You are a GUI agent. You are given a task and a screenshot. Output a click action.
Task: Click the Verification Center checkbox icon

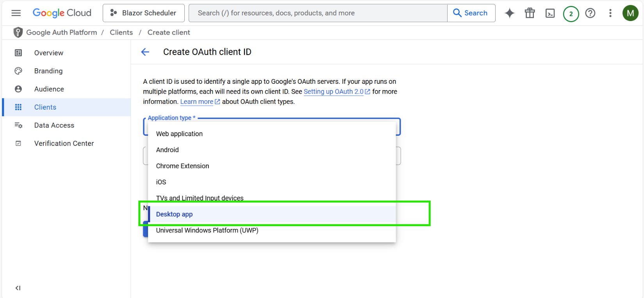tap(18, 144)
